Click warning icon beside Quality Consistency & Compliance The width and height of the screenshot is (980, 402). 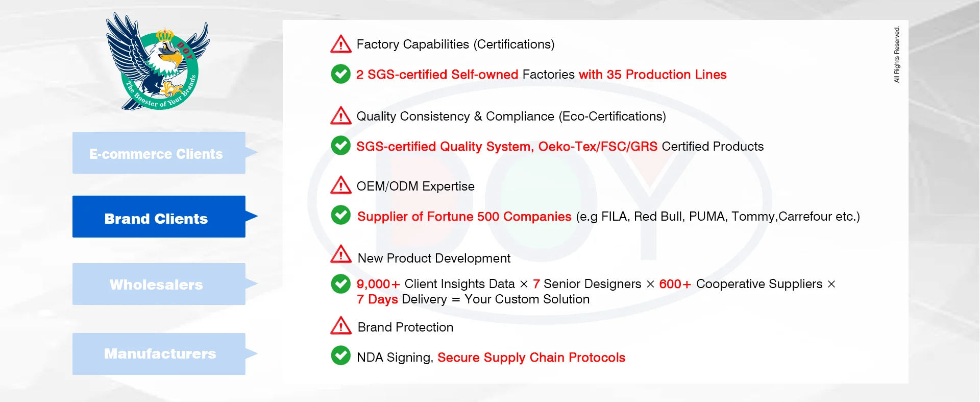click(340, 116)
